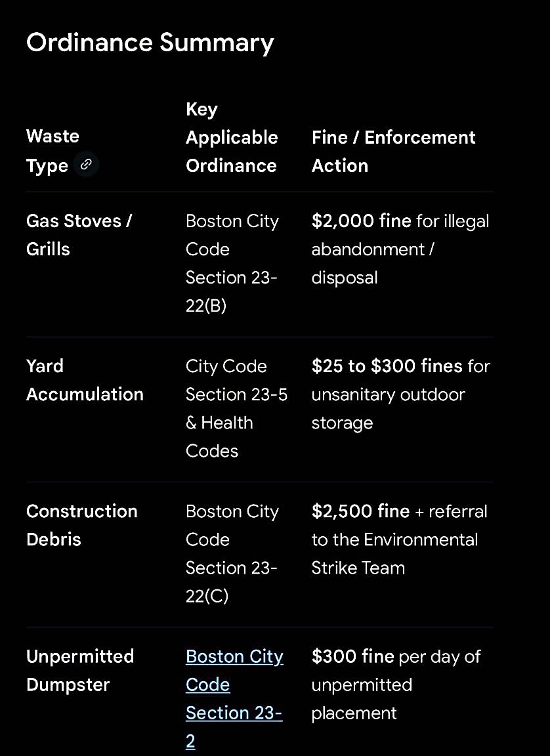
Task: Click the Section 23-22(C) ordinance cell
Action: [x=232, y=553]
